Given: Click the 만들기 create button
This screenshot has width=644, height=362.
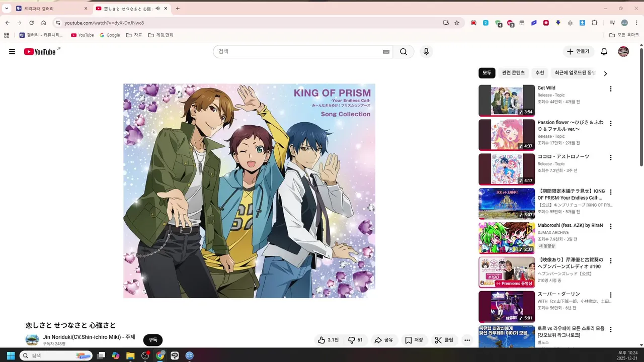Looking at the screenshot, I should click(579, 52).
